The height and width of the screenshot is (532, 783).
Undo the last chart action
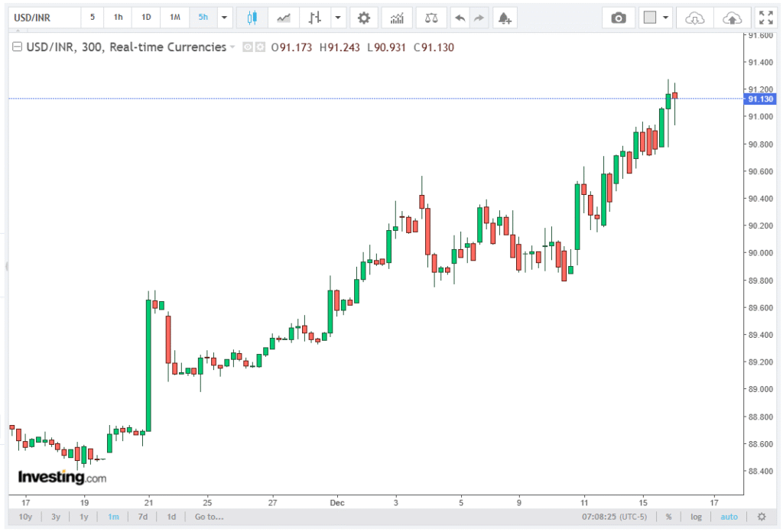pos(460,18)
